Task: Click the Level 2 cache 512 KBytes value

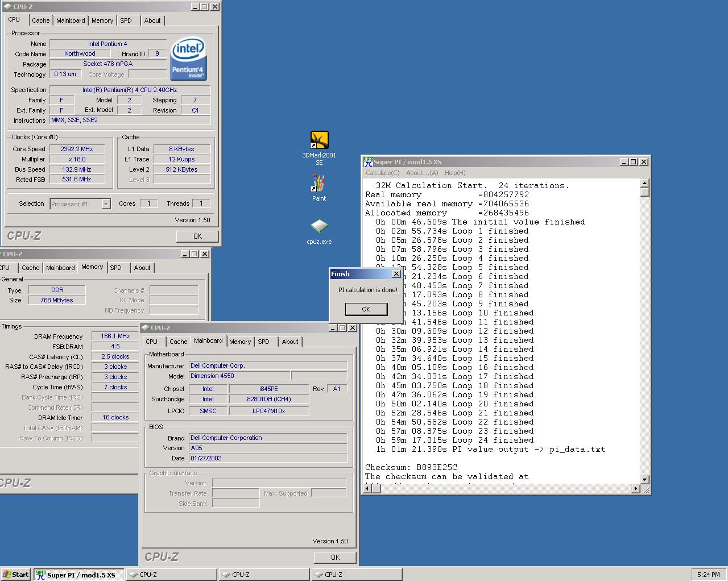Action: tap(182, 169)
